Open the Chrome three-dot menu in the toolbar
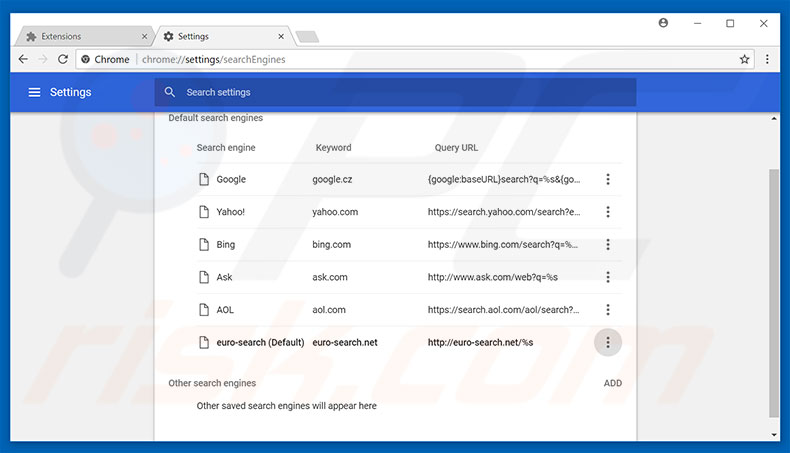 [x=767, y=59]
